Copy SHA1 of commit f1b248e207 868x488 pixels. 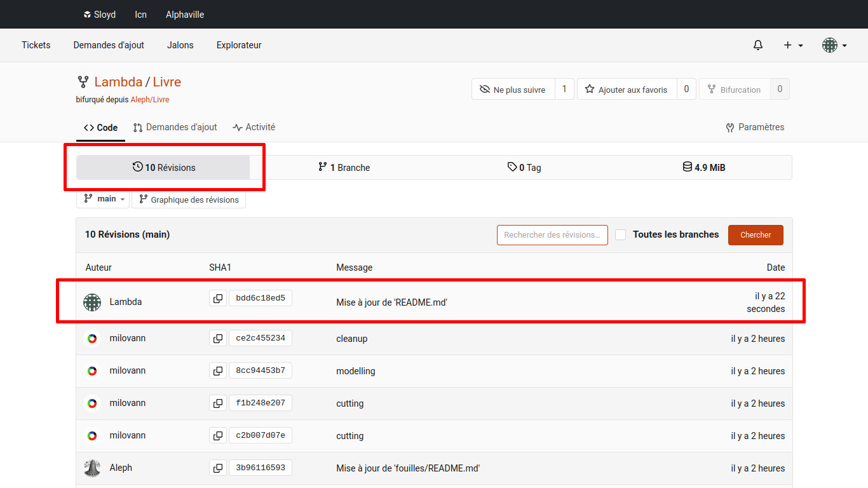coord(218,403)
